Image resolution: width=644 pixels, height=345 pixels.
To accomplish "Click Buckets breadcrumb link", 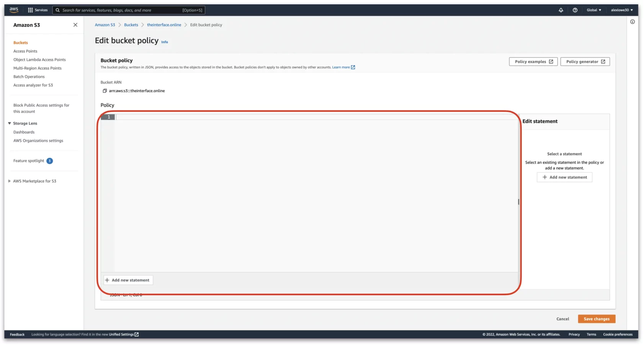I will click(131, 25).
